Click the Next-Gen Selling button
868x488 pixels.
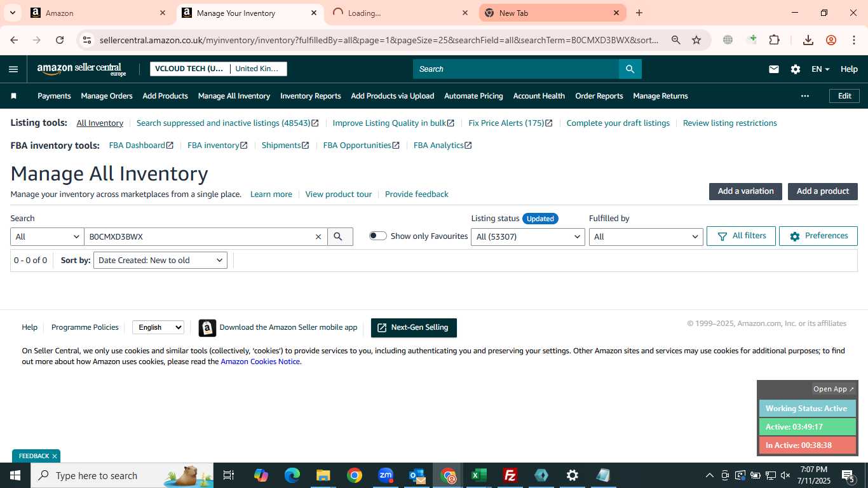[414, 328]
